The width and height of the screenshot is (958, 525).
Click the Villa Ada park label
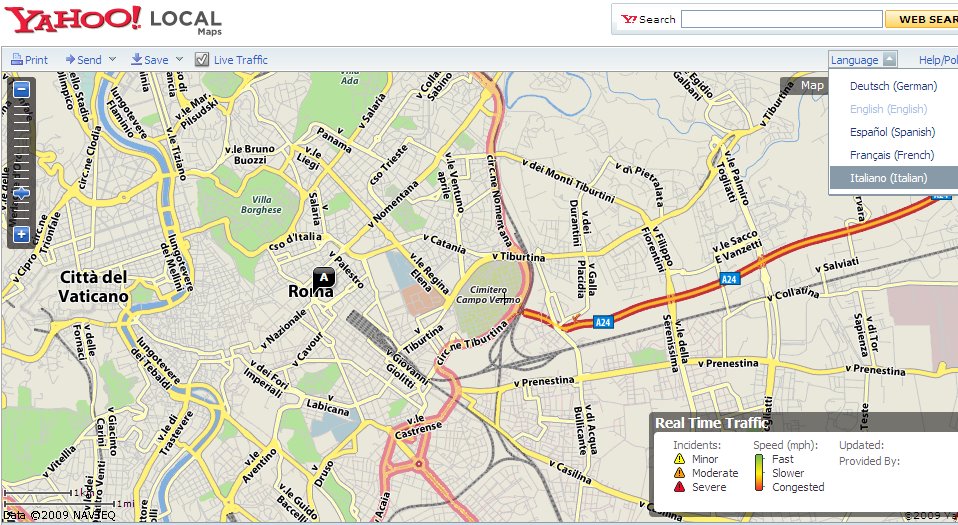point(350,76)
